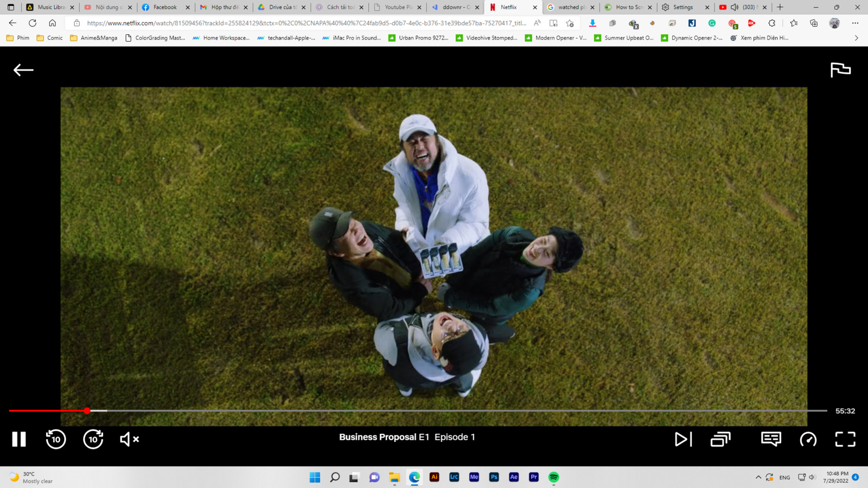
Task: Launch Photoshop from the taskbar
Action: point(494,477)
